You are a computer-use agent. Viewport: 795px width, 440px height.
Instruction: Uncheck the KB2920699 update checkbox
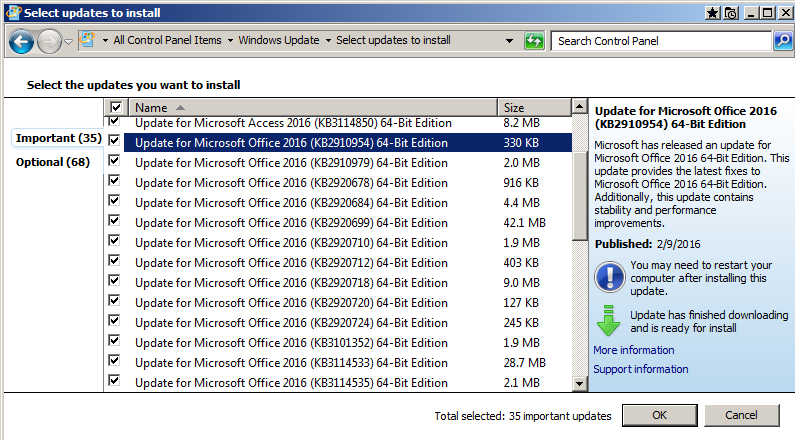(x=114, y=220)
